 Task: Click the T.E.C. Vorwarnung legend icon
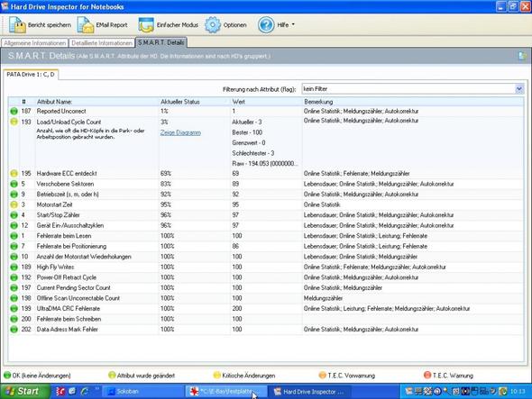click(x=323, y=376)
